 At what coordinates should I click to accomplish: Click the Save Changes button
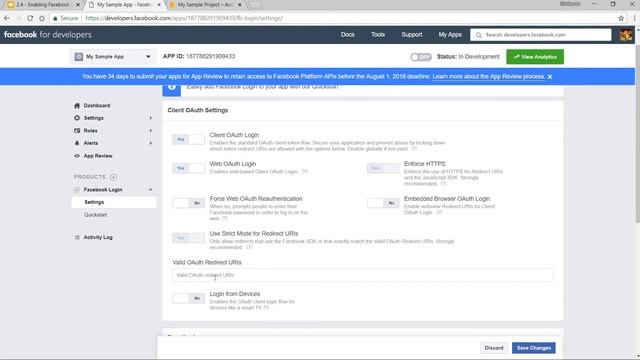(x=533, y=348)
